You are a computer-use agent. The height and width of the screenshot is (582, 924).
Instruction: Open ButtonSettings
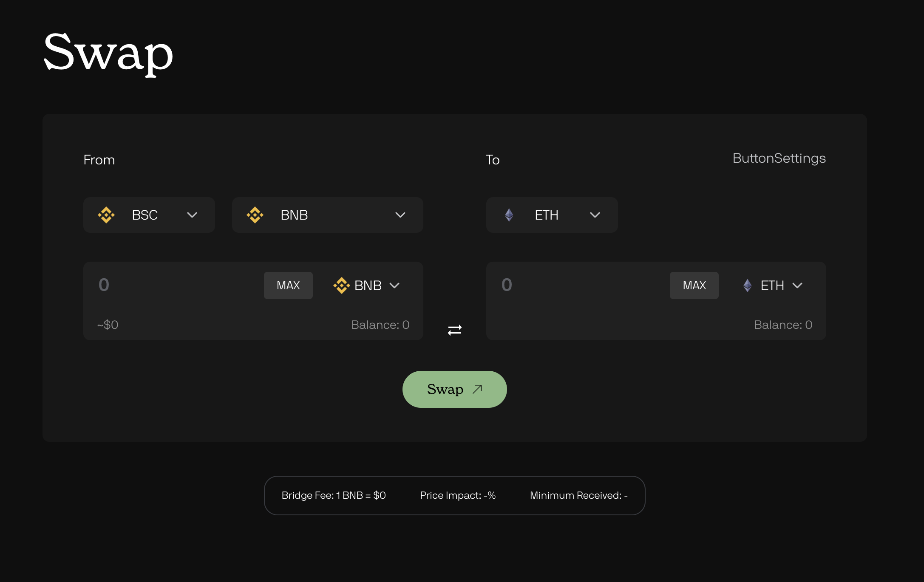click(x=779, y=158)
